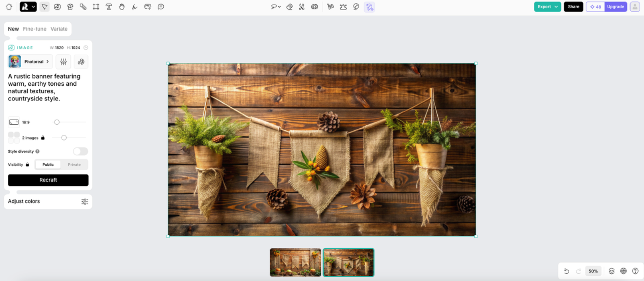
Task: Set visibility to Private
Action: point(74,164)
